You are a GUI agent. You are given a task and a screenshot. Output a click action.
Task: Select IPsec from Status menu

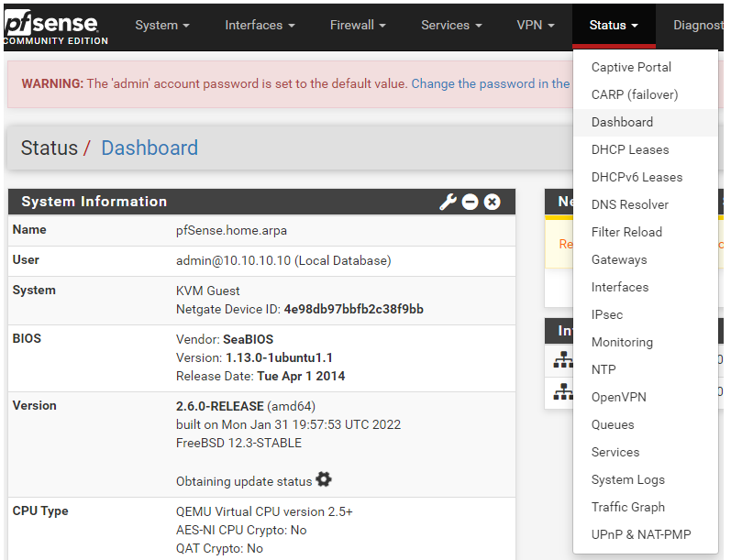(645, 314)
